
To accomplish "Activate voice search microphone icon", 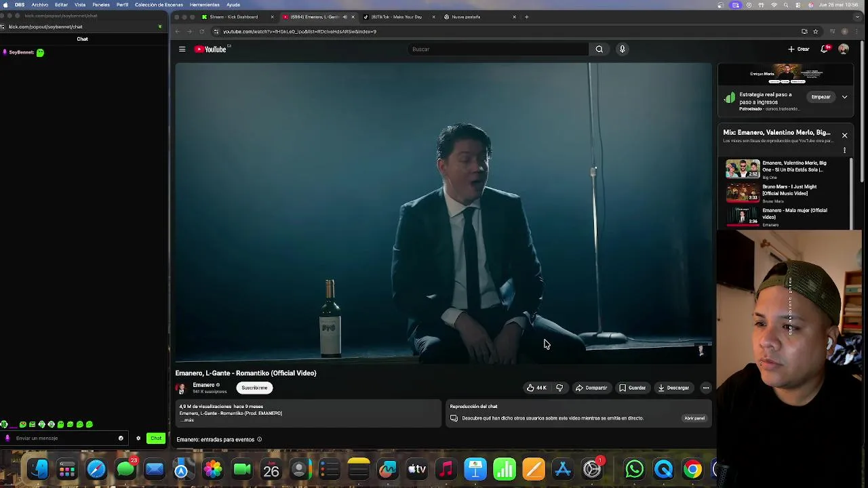I will tap(622, 49).
